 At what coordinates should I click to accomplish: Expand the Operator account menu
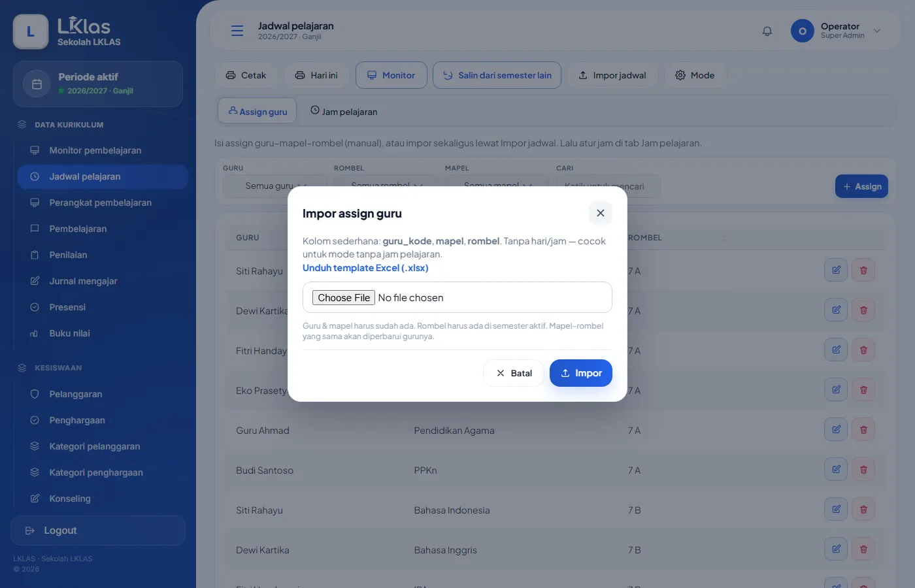click(877, 31)
